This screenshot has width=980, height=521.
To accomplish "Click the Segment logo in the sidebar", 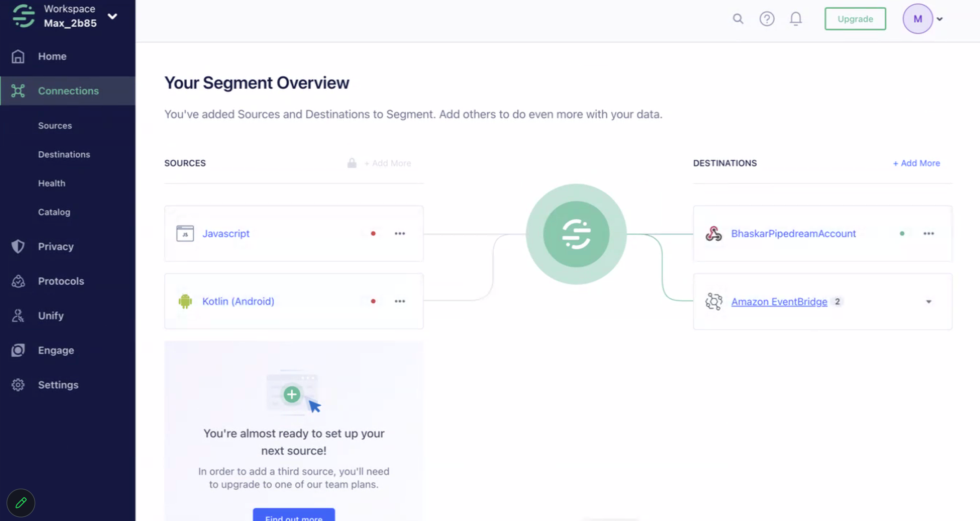I will [23, 16].
